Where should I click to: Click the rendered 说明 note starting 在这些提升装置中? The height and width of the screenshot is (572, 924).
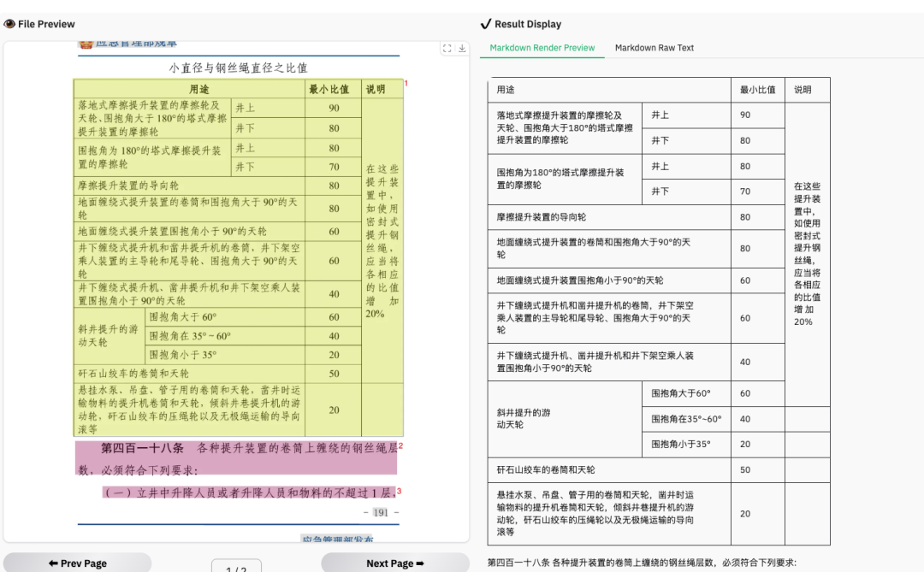coord(807,254)
